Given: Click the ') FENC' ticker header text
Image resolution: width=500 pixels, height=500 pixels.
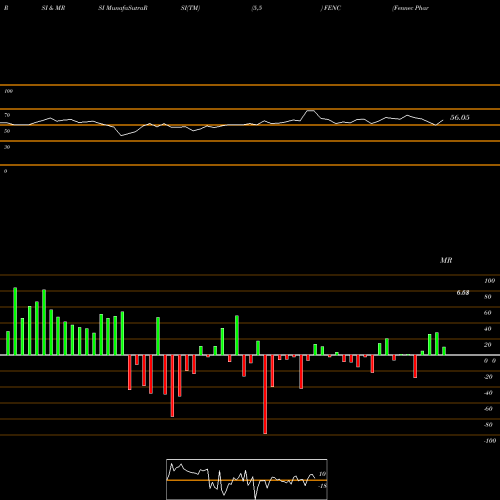Looking at the screenshot, I should [331, 8].
